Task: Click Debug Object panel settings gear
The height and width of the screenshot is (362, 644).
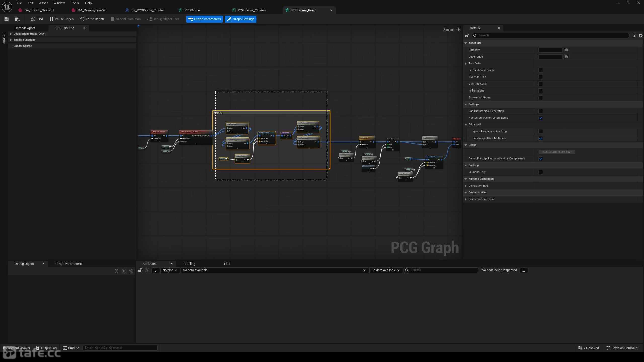Action: tap(131, 271)
